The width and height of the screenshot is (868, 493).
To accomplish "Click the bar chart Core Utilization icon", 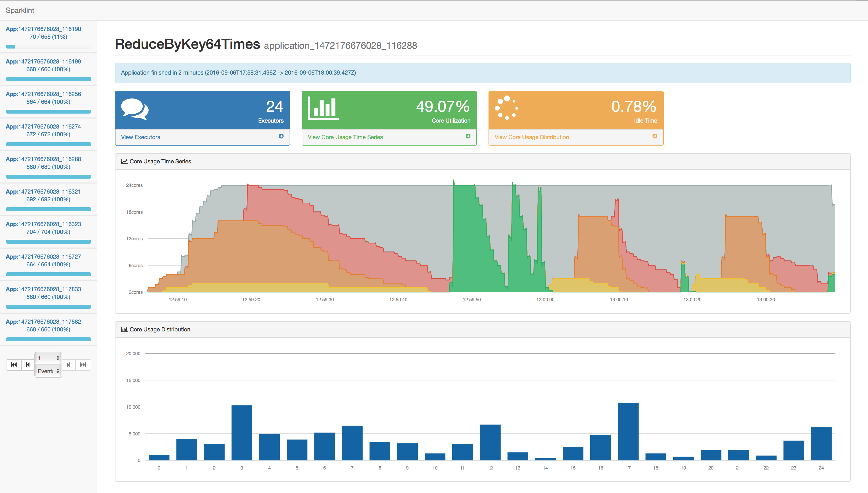I will pos(323,108).
